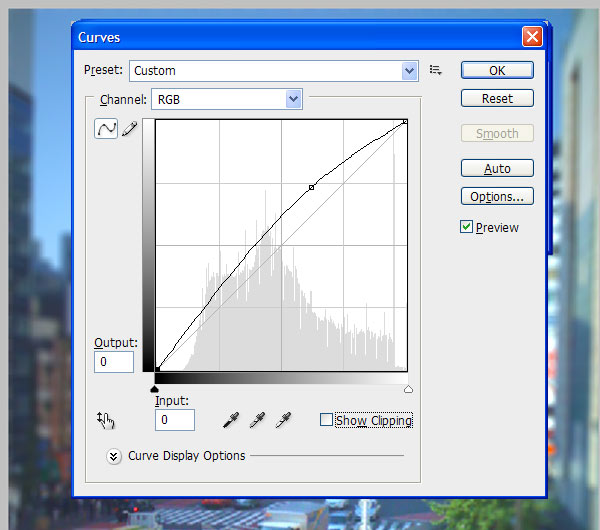The height and width of the screenshot is (530, 600).
Task: Click the Output value field
Action: (x=114, y=362)
